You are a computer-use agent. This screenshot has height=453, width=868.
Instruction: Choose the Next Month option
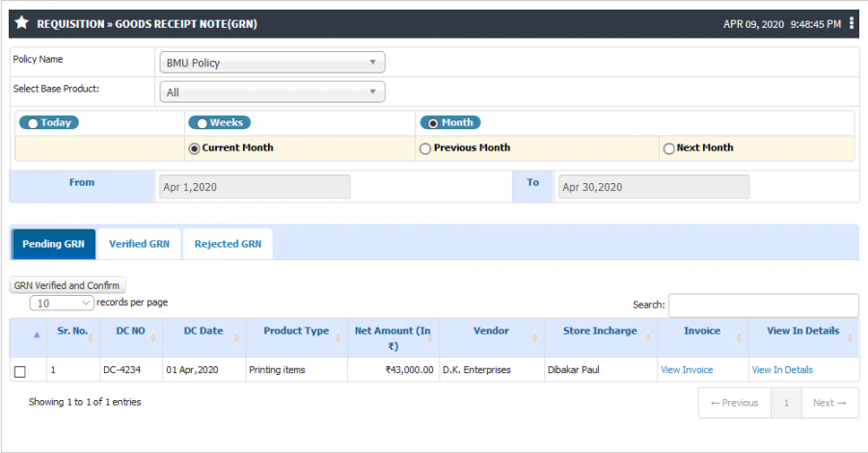[668, 148]
